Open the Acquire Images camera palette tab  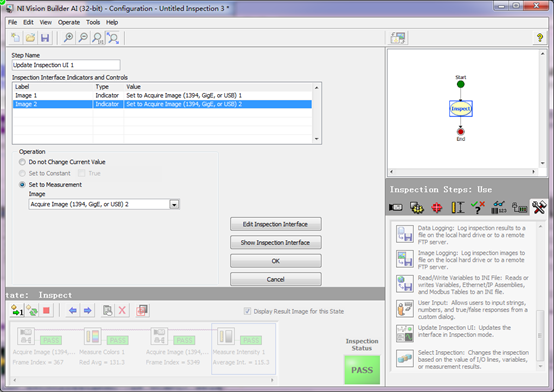(x=396, y=207)
